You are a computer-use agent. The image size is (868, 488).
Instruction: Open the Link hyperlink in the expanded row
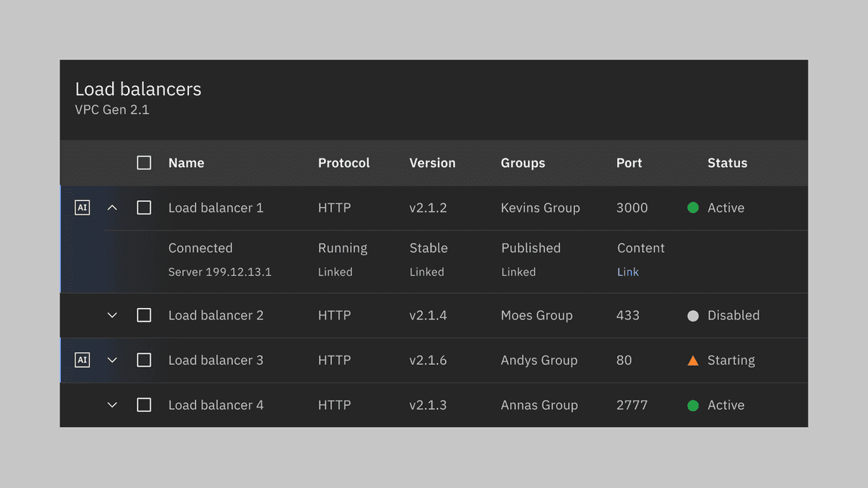pos(628,272)
